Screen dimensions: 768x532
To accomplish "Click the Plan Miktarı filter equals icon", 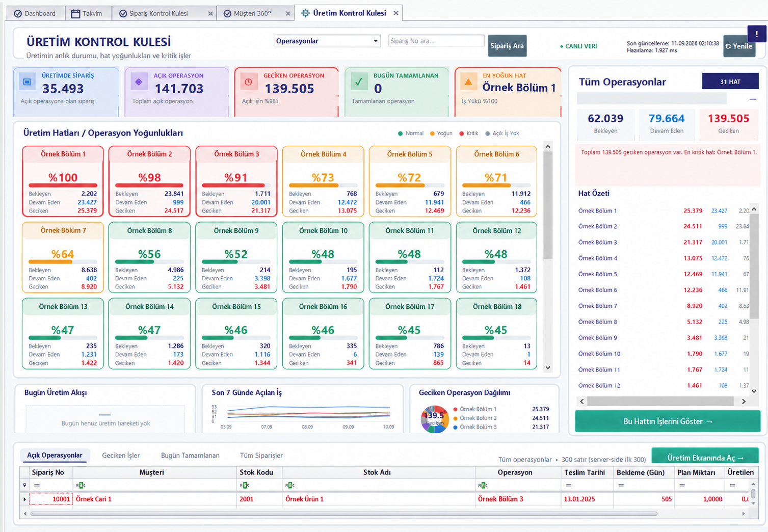I will (x=682, y=485).
